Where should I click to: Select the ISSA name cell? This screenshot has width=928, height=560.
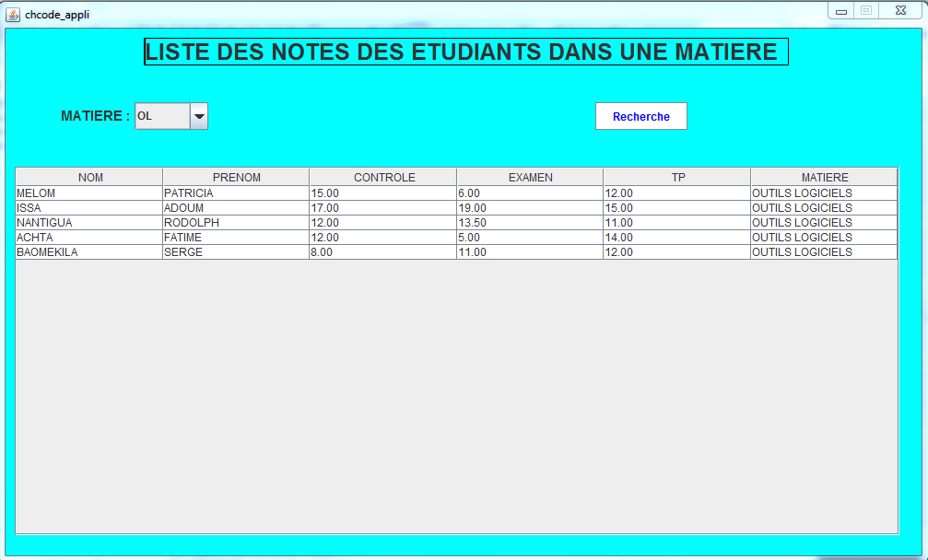[89, 208]
